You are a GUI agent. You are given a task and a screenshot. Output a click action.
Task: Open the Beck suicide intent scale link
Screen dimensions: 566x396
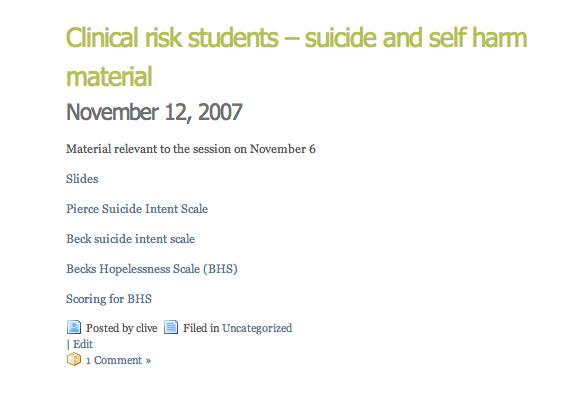pos(130,239)
